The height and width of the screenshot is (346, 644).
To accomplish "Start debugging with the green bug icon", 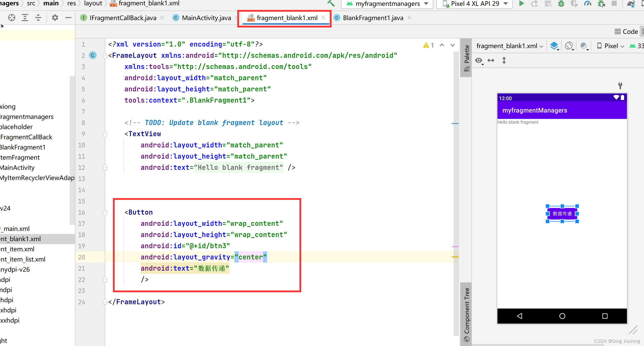I will 561,4.
